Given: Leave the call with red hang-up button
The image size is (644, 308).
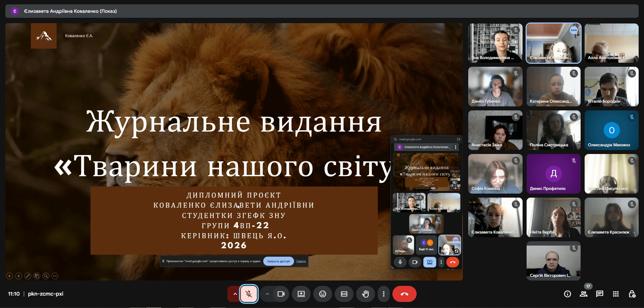Looking at the screenshot, I should [404, 294].
